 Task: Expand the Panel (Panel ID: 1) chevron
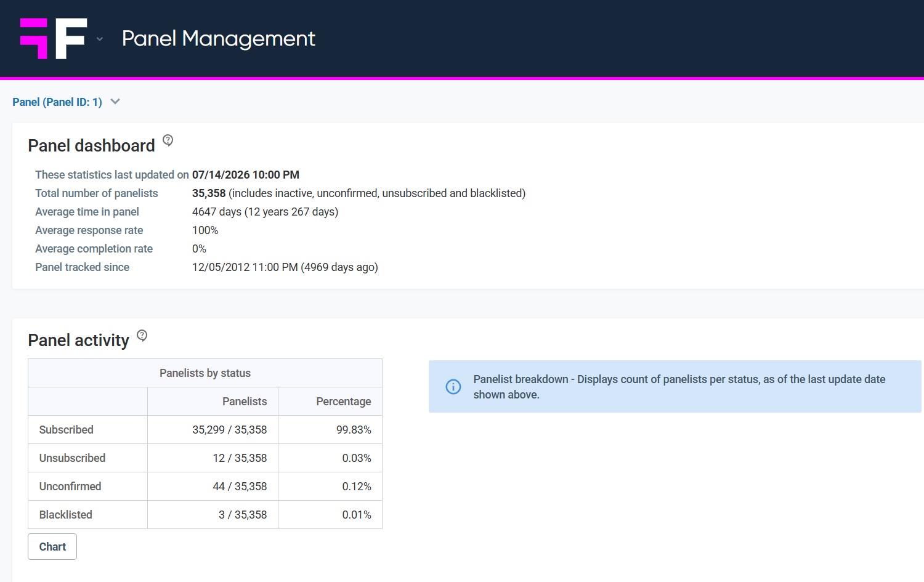point(115,102)
